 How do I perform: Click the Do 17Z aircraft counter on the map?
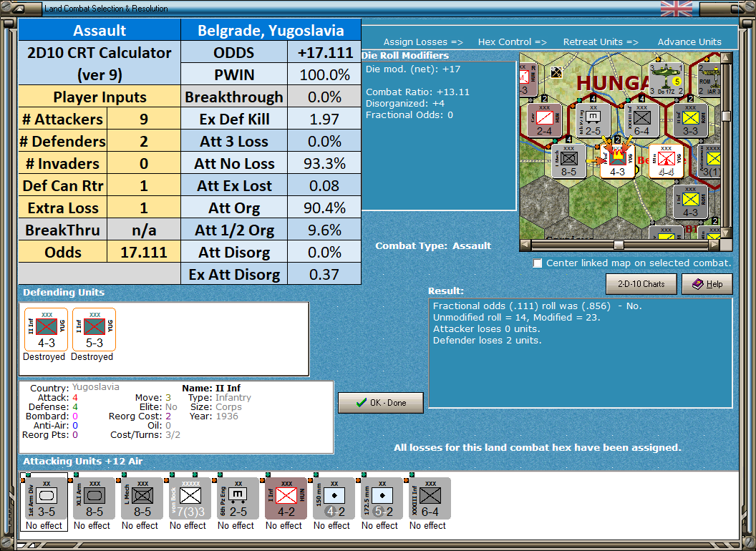tap(667, 79)
